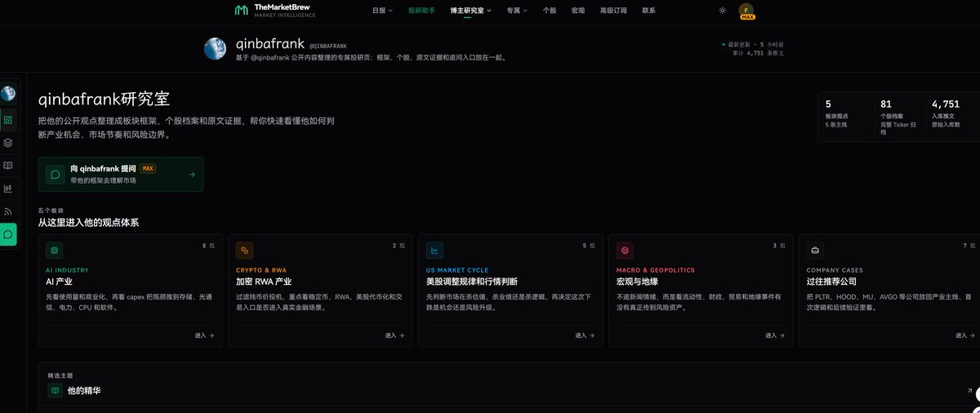Click the 过往推荐公司 card title
Screen dimensions: 980x413
tap(832, 282)
